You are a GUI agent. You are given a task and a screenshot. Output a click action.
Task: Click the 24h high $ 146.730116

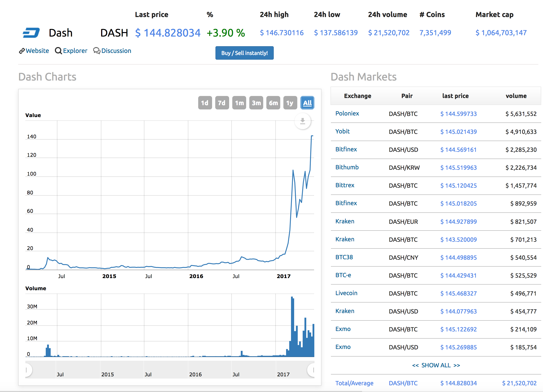pos(282,33)
